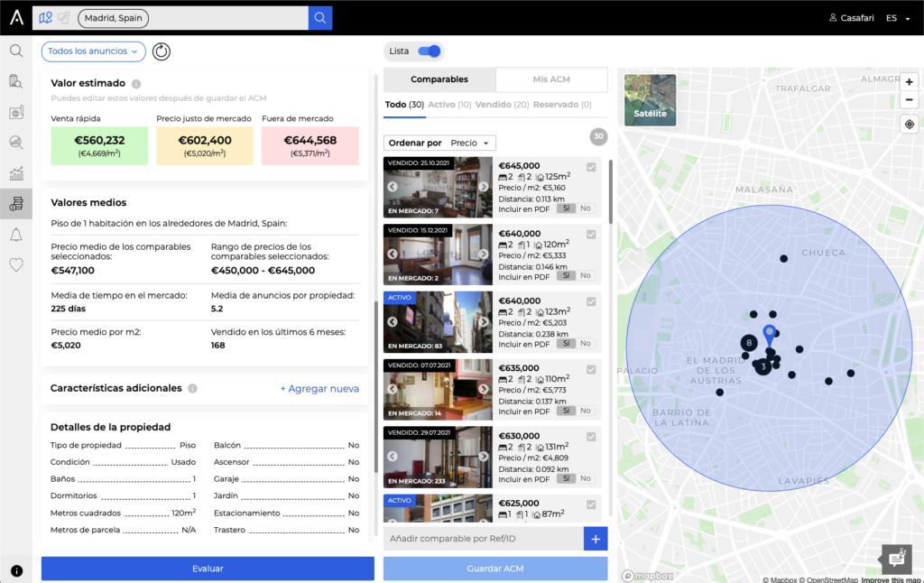Click the 30 results count badge

tap(599, 137)
